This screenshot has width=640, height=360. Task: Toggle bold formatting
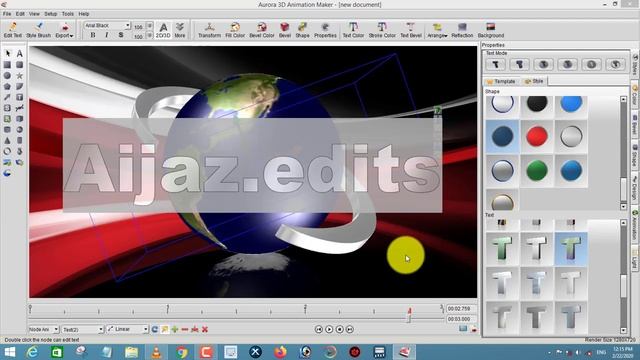pyautogui.click(x=93, y=35)
